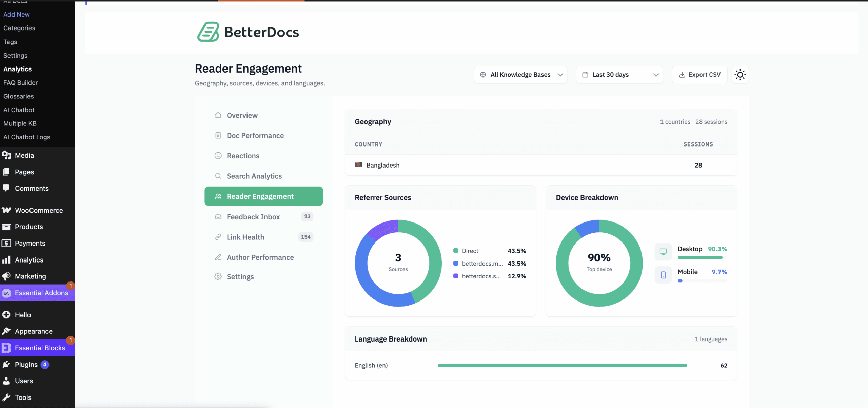Open Categories in BetterDocs submenu

(x=19, y=28)
